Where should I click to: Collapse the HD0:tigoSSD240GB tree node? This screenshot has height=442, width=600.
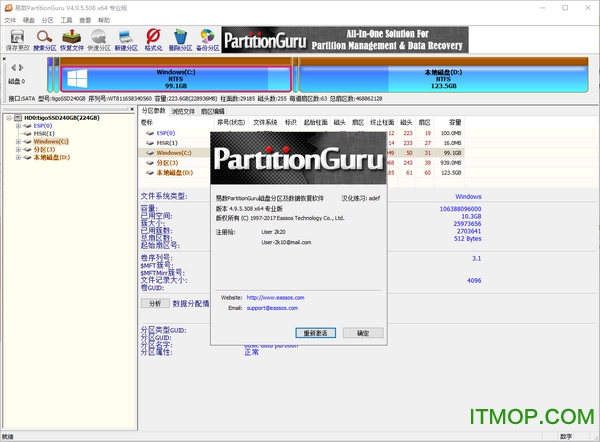coord(9,118)
